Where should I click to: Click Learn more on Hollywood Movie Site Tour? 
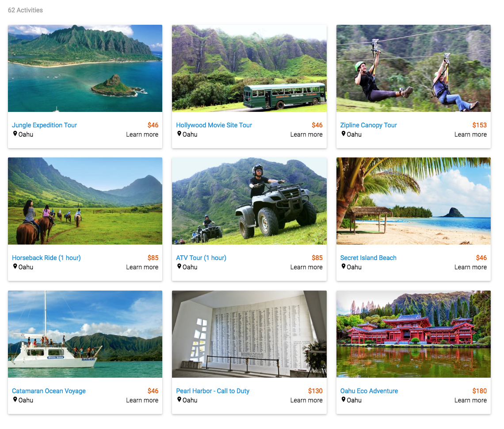click(x=306, y=134)
